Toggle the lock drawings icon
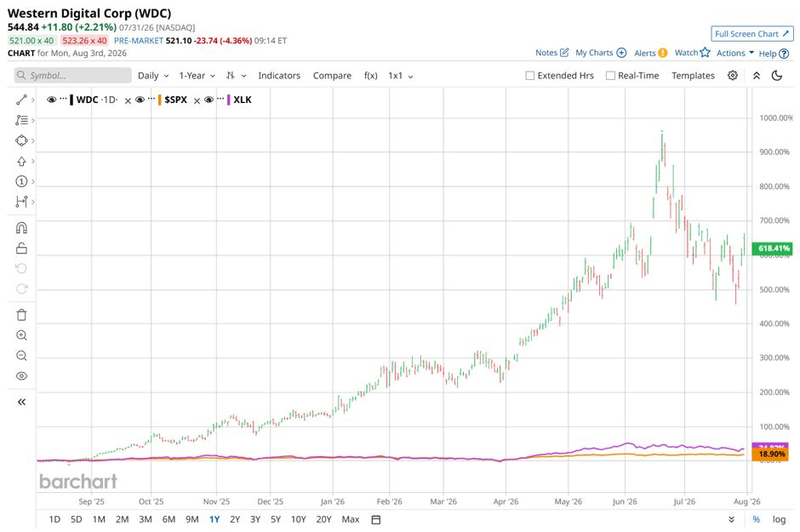The width and height of the screenshot is (800, 532). point(21,249)
